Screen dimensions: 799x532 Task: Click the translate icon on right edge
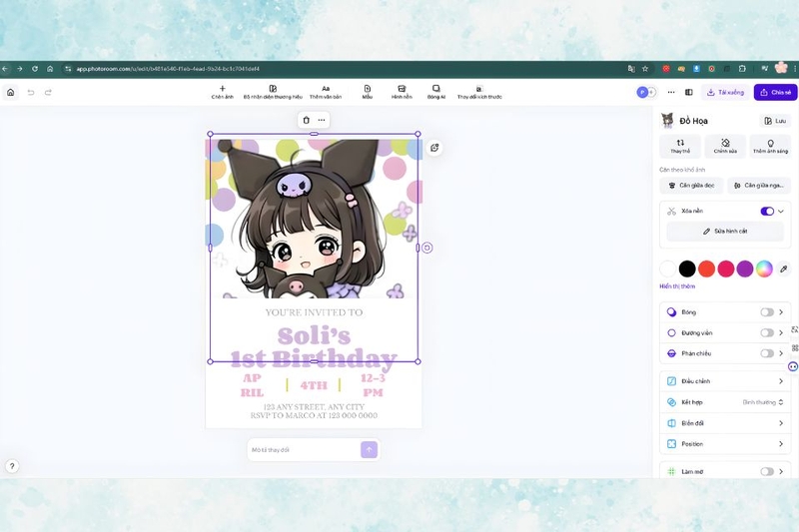point(794,330)
